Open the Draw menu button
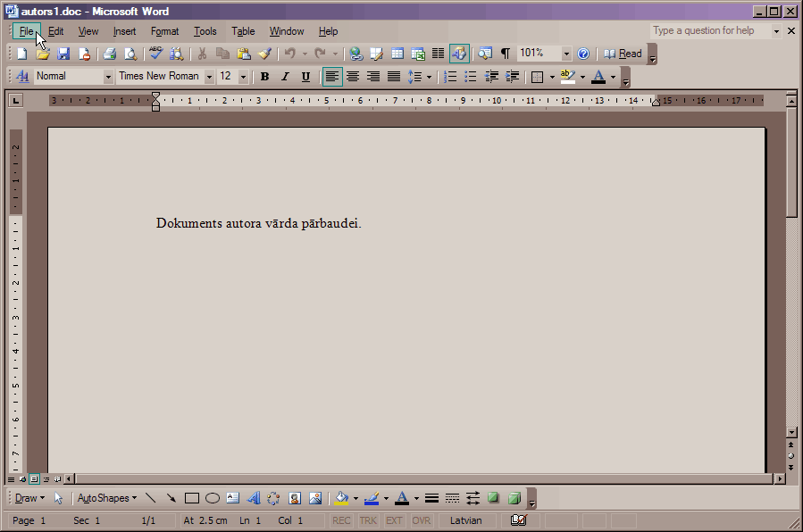This screenshot has height=532, width=803. click(x=29, y=498)
